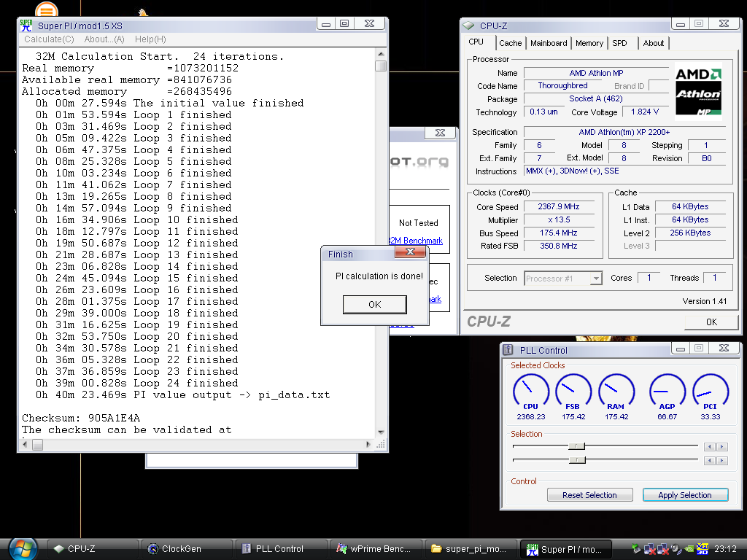
Task: Close the Finish dialog
Action: pos(410,252)
